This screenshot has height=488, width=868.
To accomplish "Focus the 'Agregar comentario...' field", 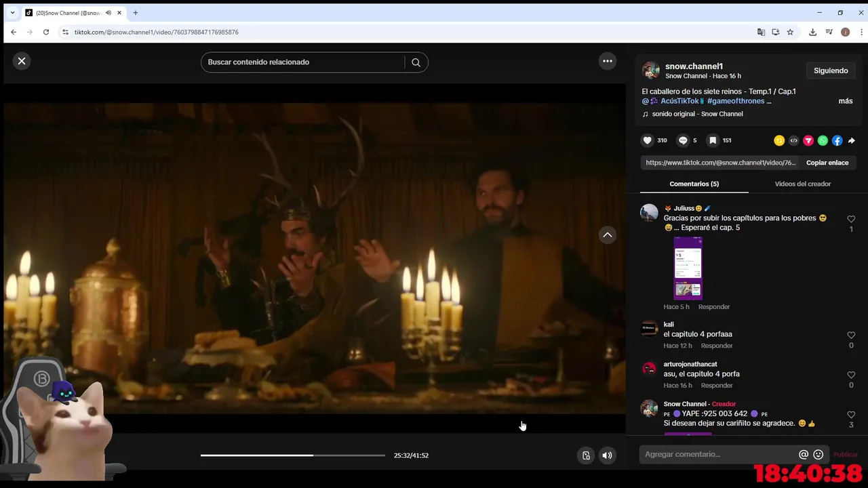I will (719, 454).
